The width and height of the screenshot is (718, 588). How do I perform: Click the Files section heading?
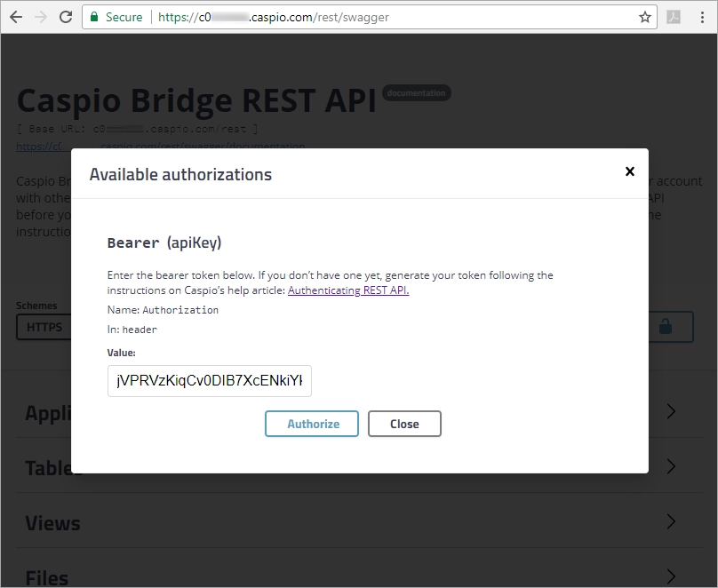click(x=47, y=578)
